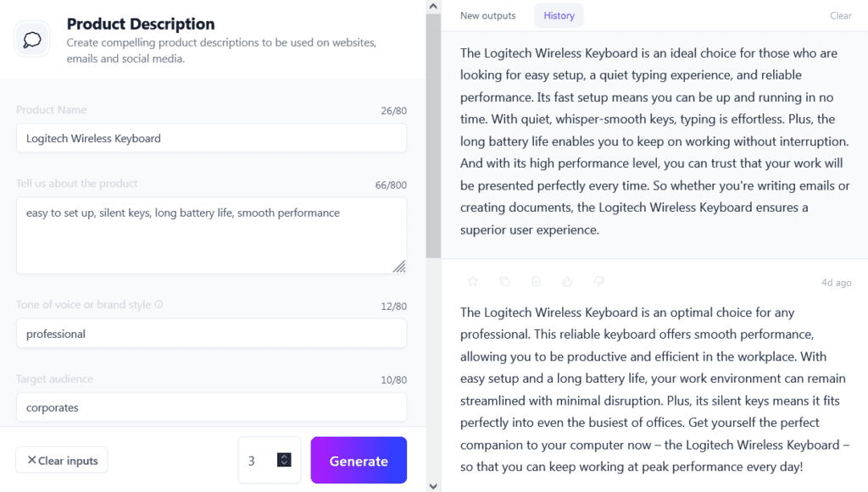The width and height of the screenshot is (868, 492).
Task: Click Clear to remove output history
Action: click(840, 15)
